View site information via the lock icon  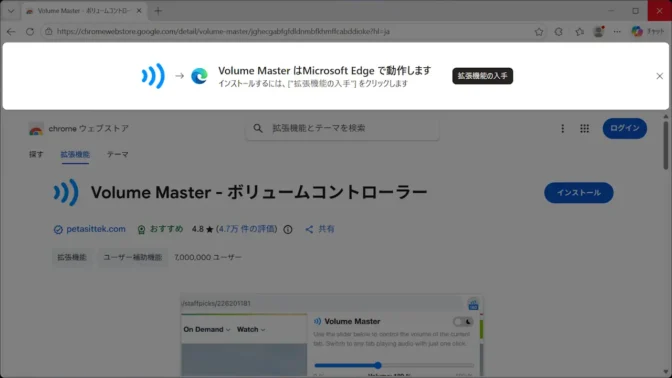(x=48, y=32)
